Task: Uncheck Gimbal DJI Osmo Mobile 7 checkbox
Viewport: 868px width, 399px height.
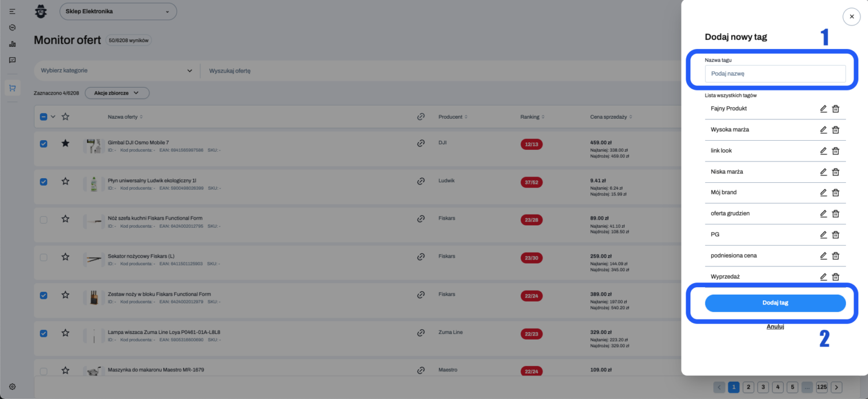Action: [x=44, y=144]
